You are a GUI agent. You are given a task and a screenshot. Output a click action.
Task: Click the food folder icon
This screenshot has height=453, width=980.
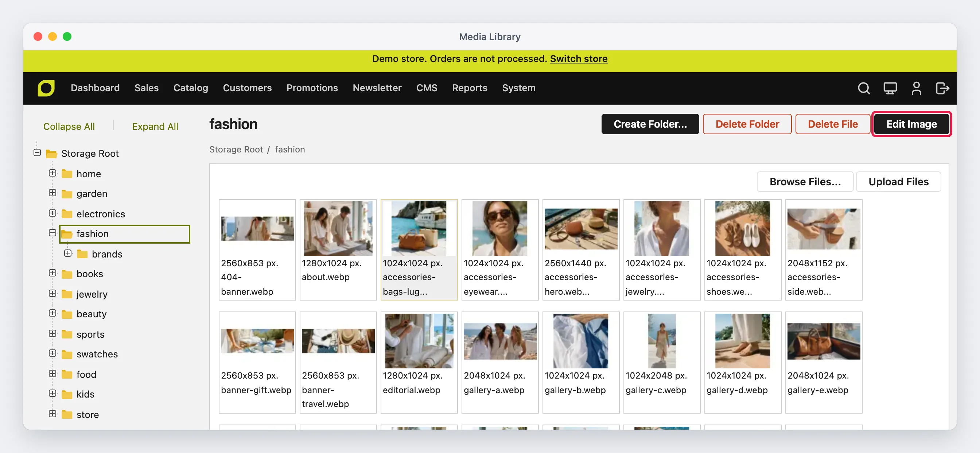coord(67,374)
